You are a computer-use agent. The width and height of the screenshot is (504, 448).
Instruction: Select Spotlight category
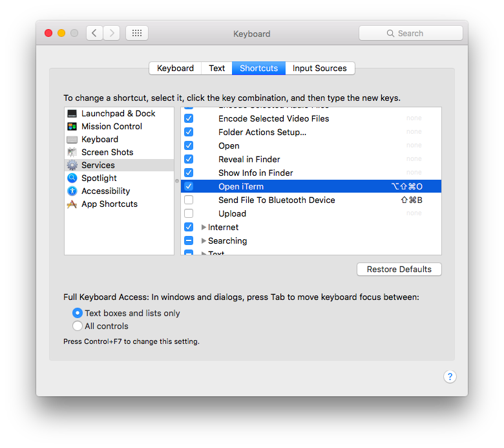(x=120, y=178)
